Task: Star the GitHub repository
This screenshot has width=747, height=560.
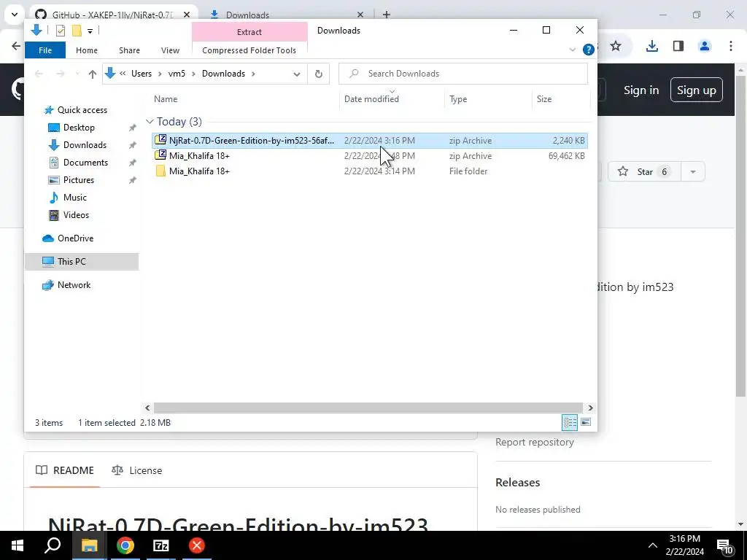Action: [645, 171]
